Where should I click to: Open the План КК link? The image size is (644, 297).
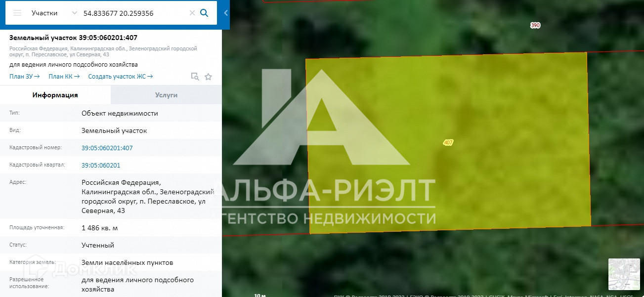pyautogui.click(x=64, y=76)
